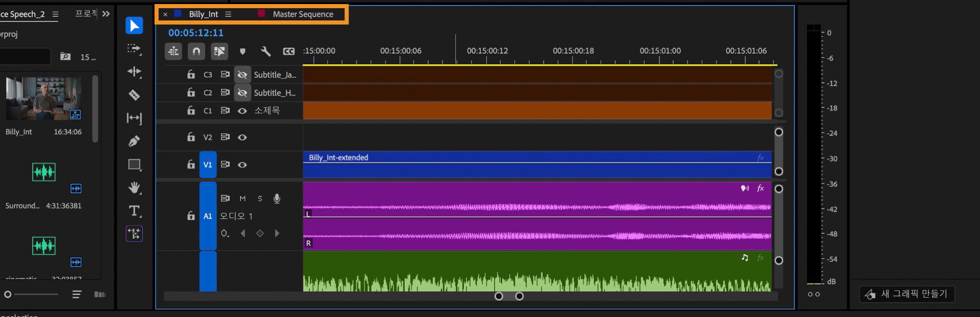Toggle Snap in timeline magnet button
This screenshot has height=317, width=980.
(196, 51)
